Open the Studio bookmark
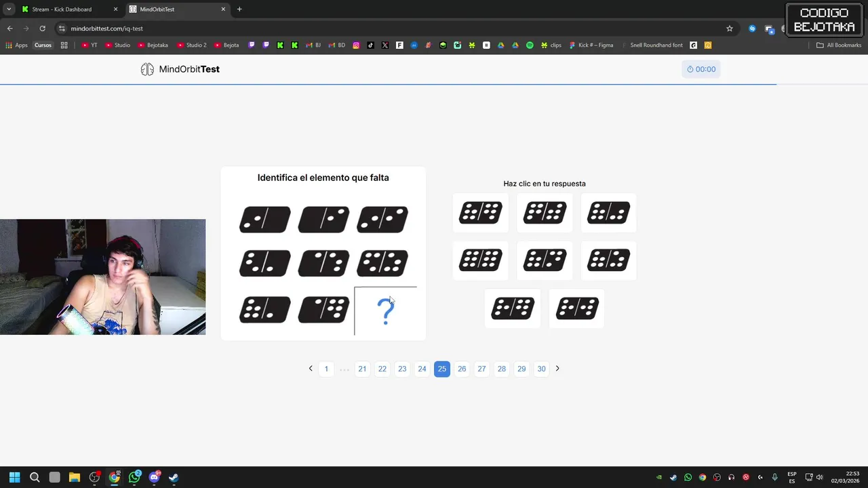 pos(118,45)
